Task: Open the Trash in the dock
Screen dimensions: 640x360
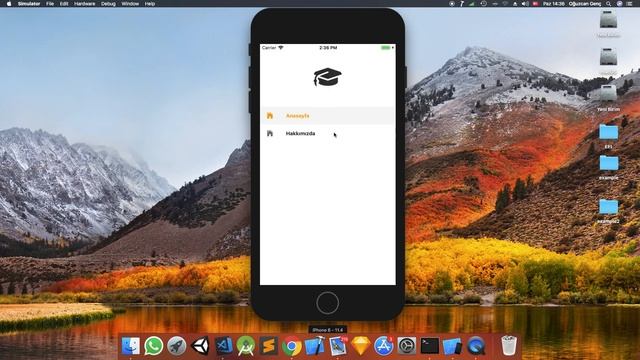Action: (x=509, y=346)
